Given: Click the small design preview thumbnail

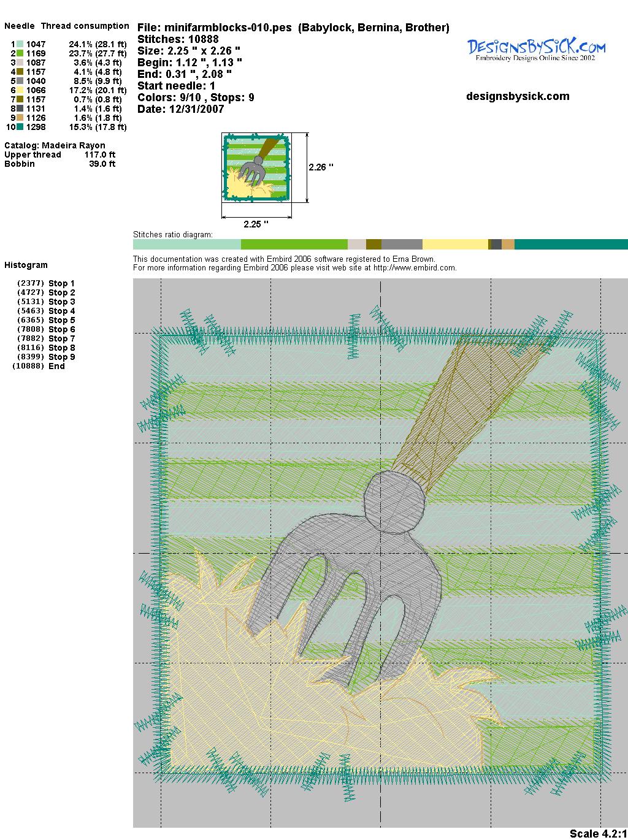Looking at the screenshot, I should tap(256, 167).
